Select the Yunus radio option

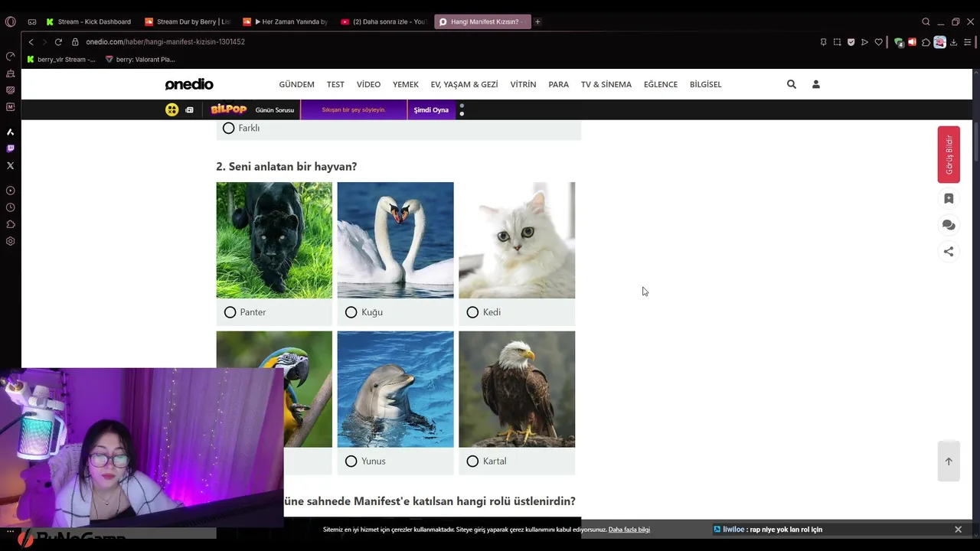click(351, 461)
